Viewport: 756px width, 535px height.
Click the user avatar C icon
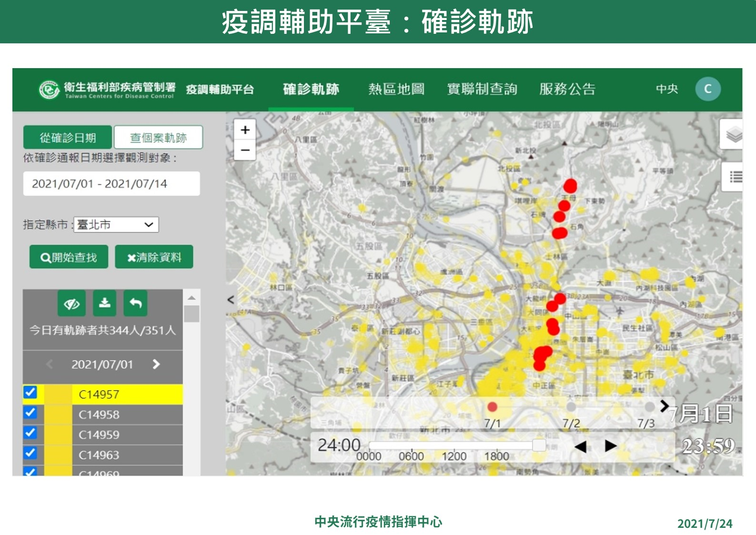[707, 89]
